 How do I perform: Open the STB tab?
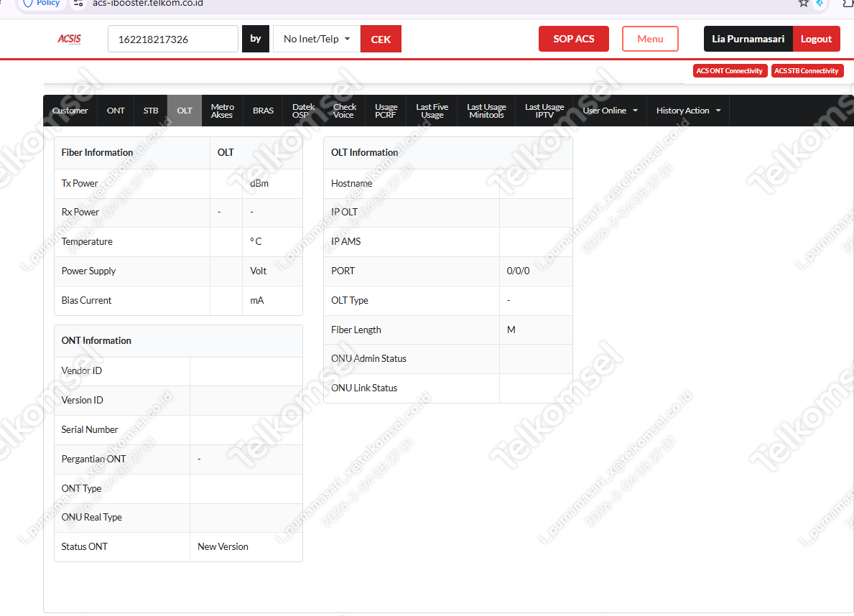151,111
